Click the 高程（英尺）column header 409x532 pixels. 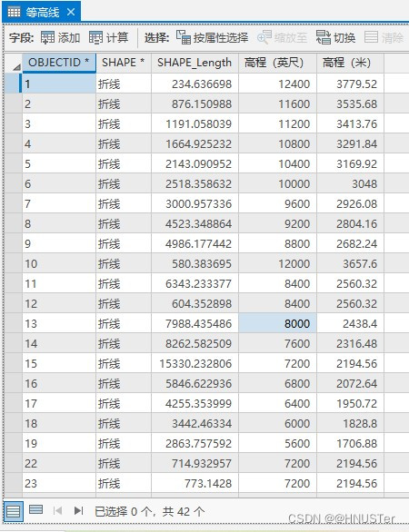[277, 63]
